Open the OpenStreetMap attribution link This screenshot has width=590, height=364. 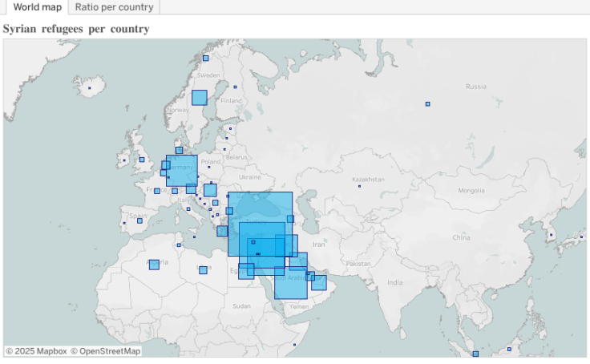105,351
